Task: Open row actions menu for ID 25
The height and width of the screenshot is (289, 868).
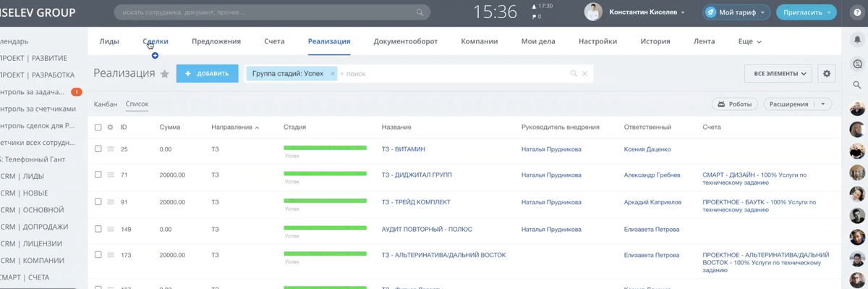Action: pyautogui.click(x=111, y=149)
